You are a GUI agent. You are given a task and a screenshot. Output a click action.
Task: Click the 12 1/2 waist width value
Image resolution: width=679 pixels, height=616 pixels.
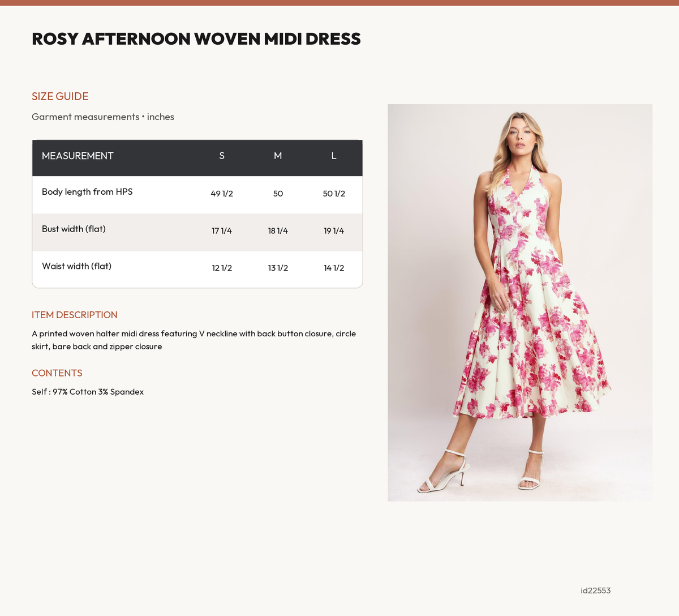[x=222, y=268]
